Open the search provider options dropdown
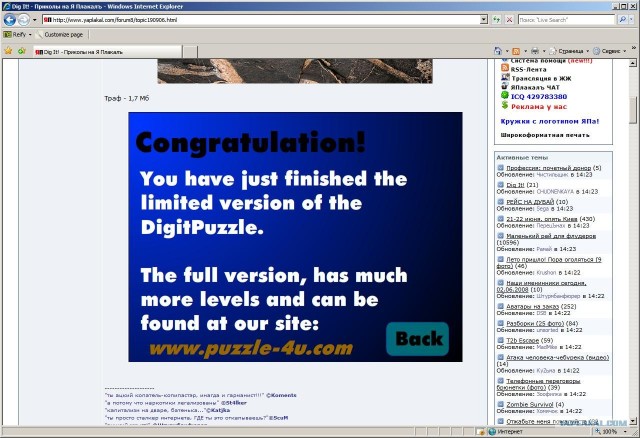640x438 pixels. [x=632, y=20]
